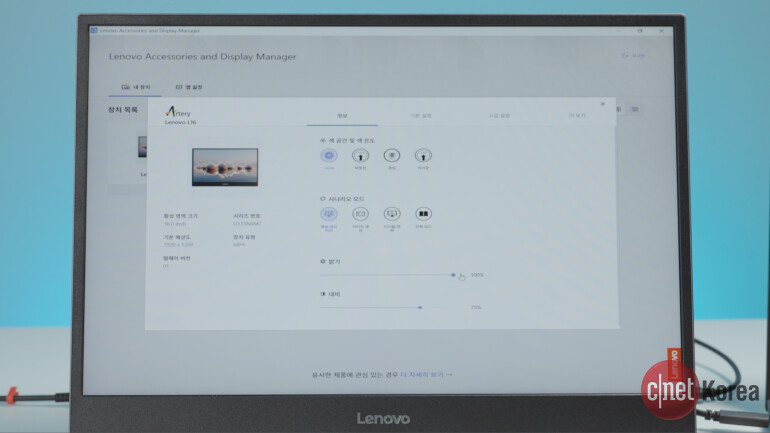Choose the cool color temperature icon
Image resolution: width=770 pixels, height=433 pixels.
(x=423, y=156)
